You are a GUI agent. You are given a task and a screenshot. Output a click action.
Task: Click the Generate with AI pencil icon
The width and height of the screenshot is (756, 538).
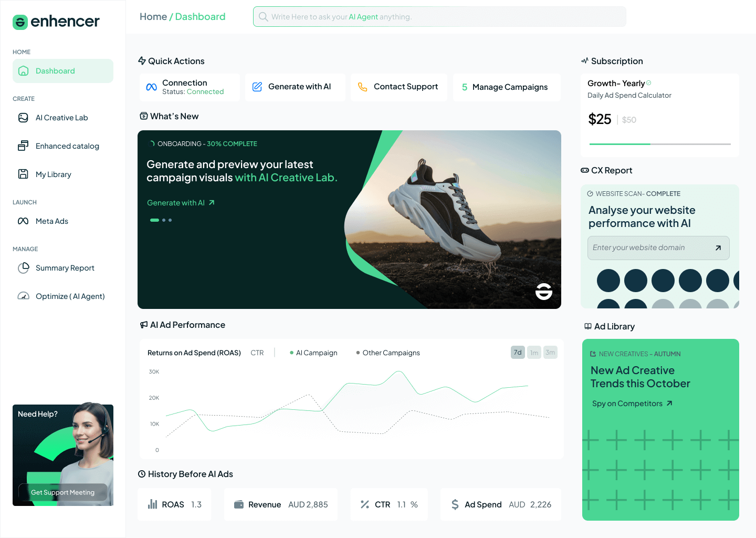coord(257,87)
